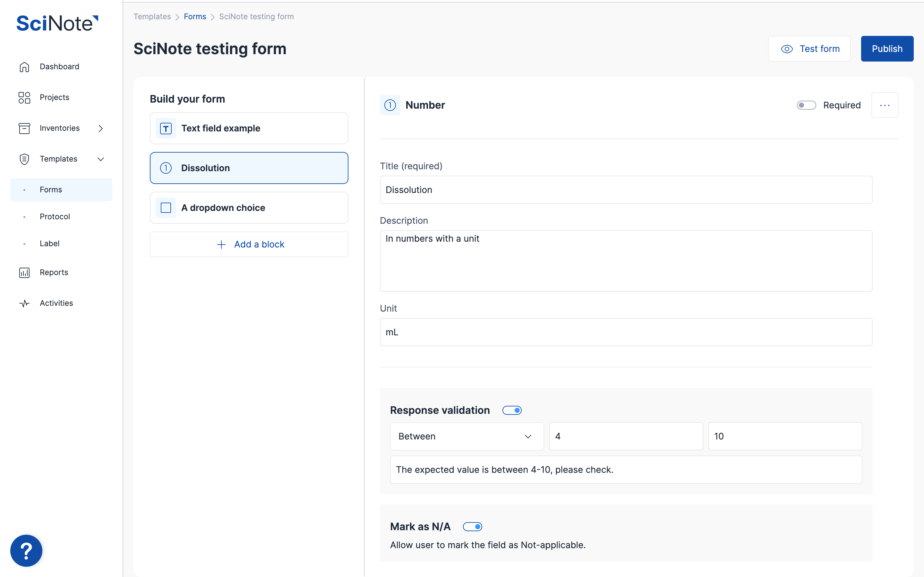924x577 pixels.
Task: Click the Dashboard home icon
Action: (24, 67)
